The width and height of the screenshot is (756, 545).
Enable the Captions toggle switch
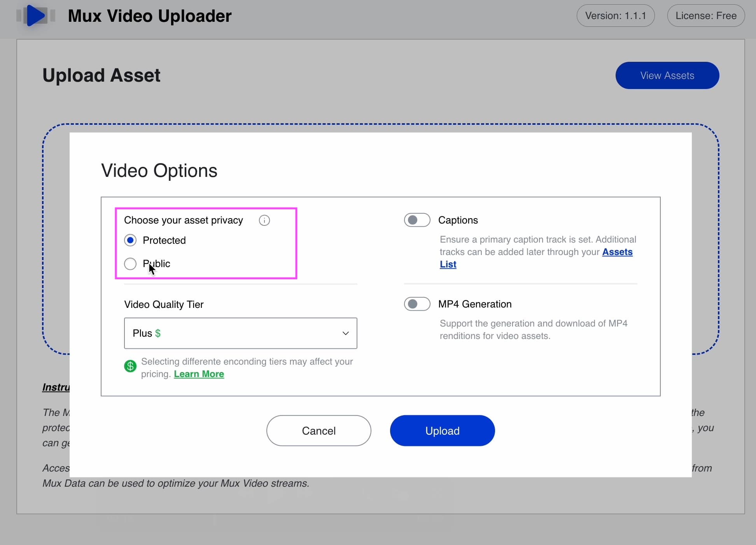click(417, 220)
